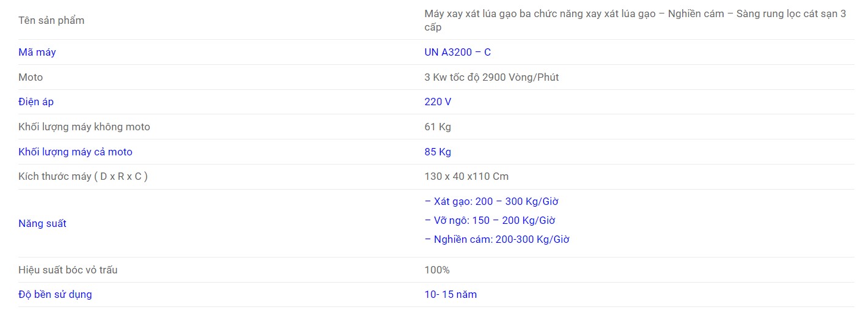The height and width of the screenshot is (315, 868).
Task: Select the "Mã máy" label
Action: (x=37, y=52)
